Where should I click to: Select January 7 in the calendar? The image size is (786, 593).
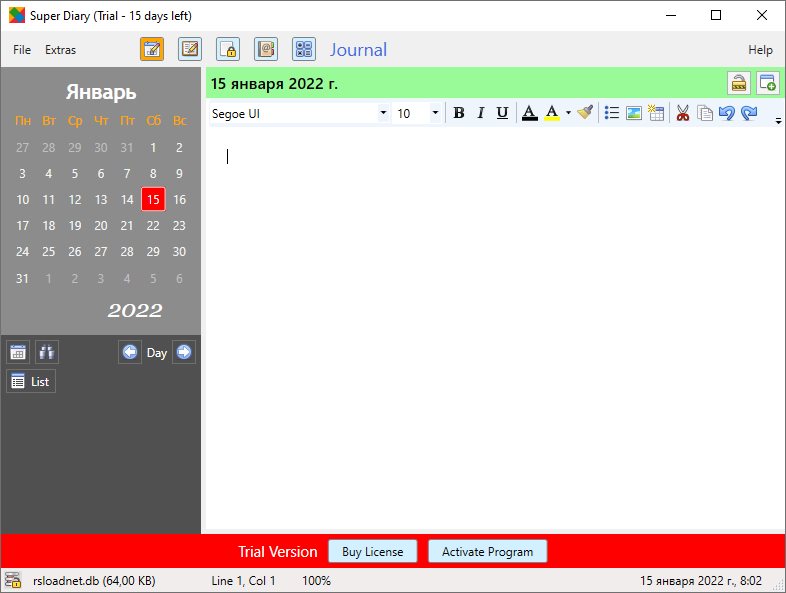[127, 173]
